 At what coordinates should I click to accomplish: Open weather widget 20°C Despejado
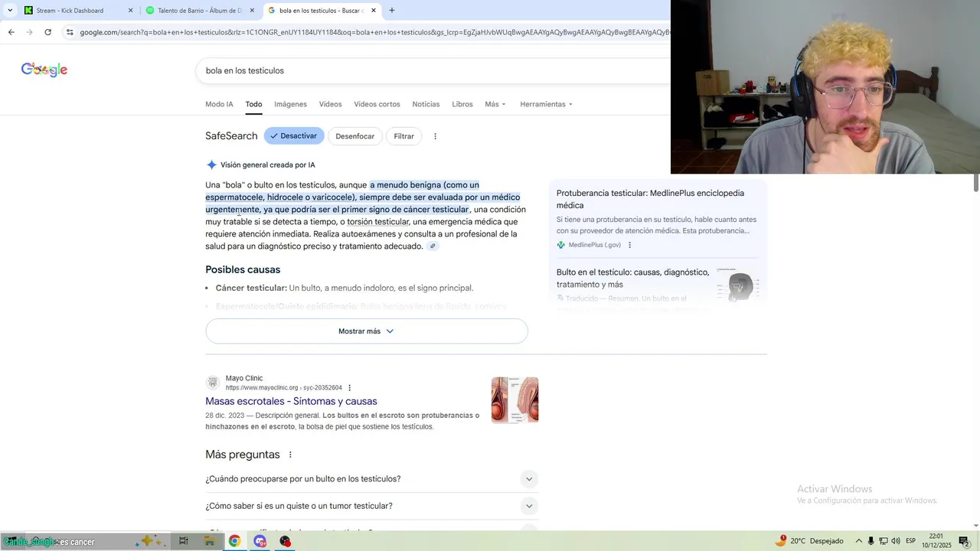809,541
